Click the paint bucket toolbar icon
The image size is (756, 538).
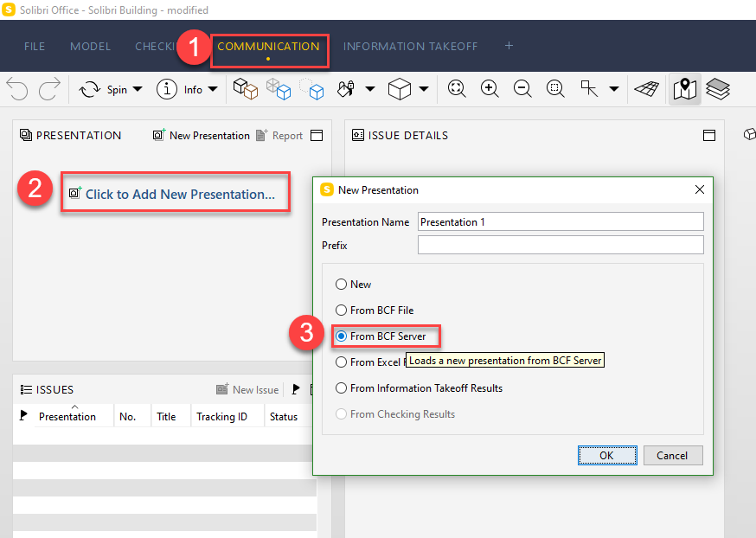point(346,89)
